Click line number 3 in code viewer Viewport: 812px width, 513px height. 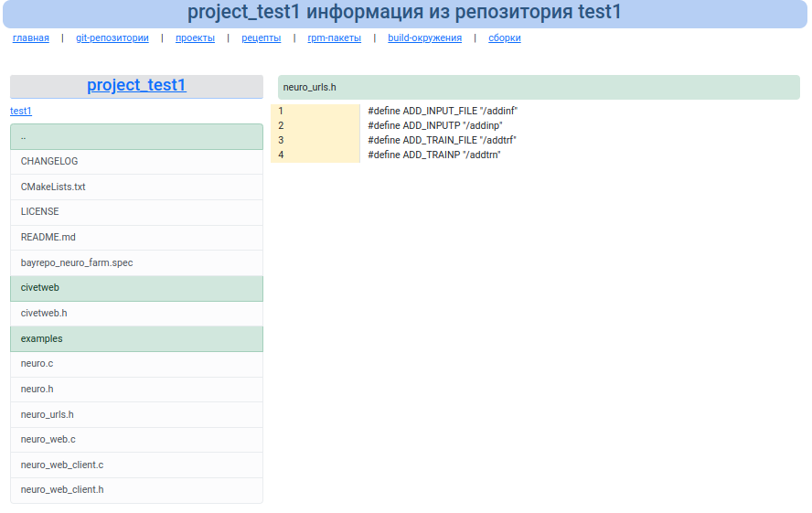pyautogui.click(x=282, y=141)
